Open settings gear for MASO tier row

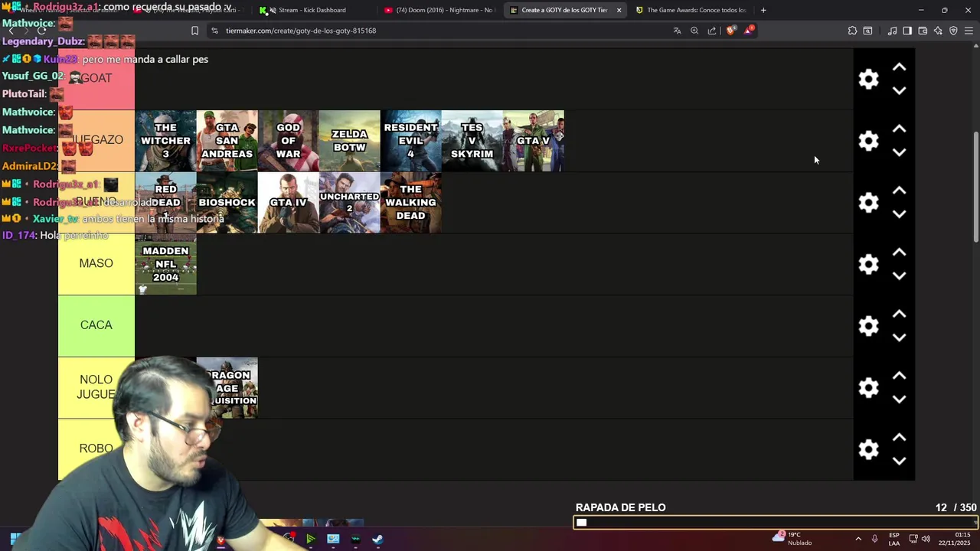coord(868,264)
